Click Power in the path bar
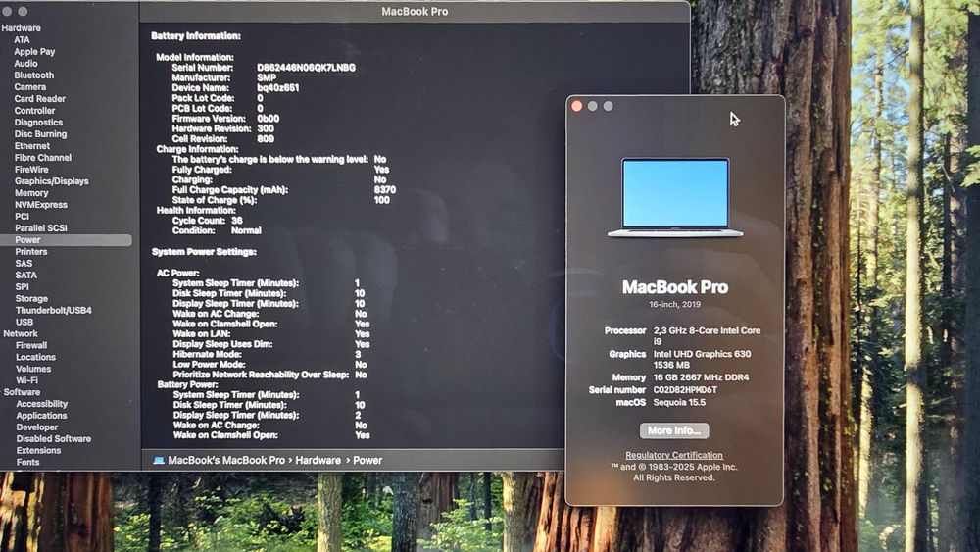This screenshot has width=980, height=552. coord(367,460)
